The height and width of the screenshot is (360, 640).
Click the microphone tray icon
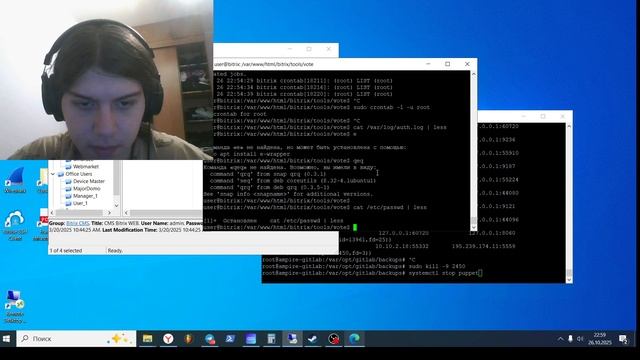[x=570, y=339]
